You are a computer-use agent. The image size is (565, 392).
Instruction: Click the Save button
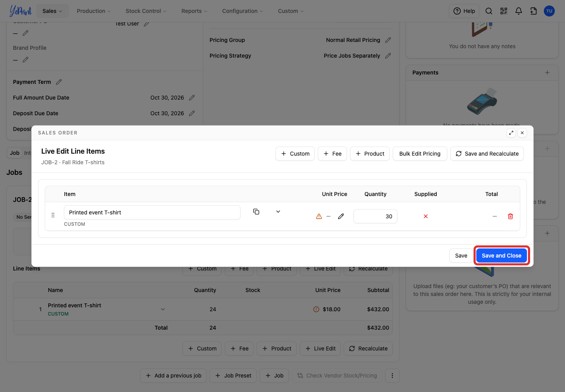tap(461, 256)
